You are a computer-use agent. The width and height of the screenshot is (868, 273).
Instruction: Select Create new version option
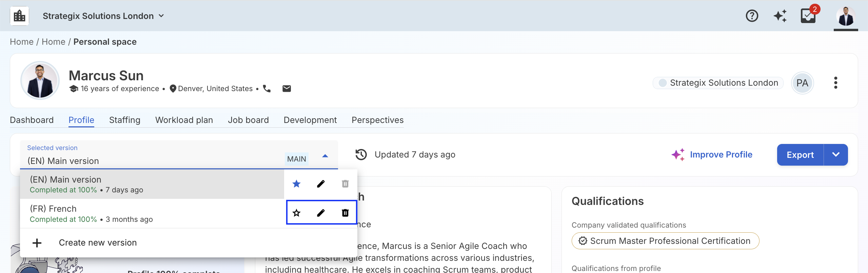coord(98,243)
